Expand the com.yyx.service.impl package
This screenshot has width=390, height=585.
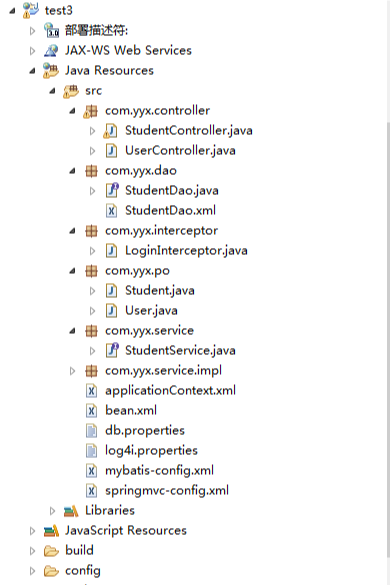tap(72, 371)
